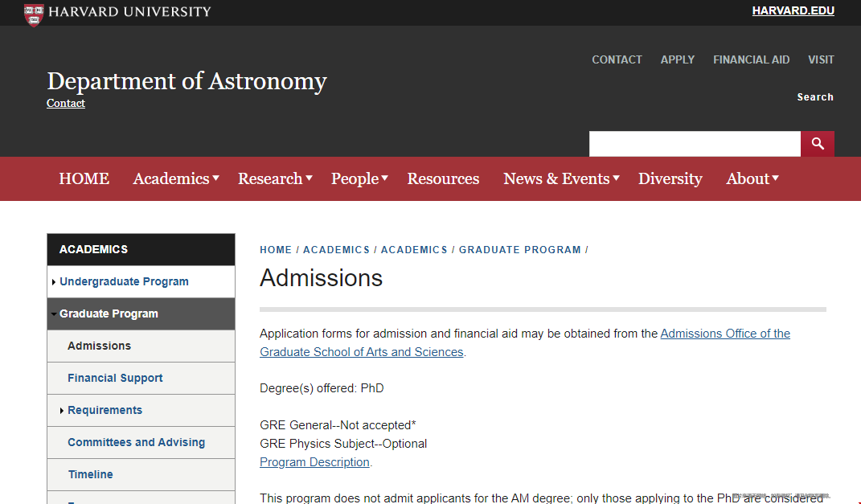
Task: Click the magnifying glass search button
Action: click(817, 144)
